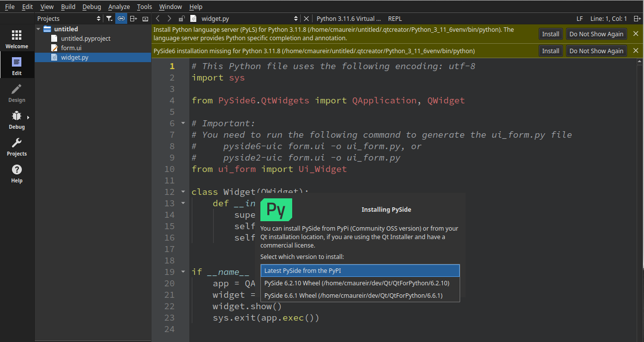Image resolution: width=644 pixels, height=342 pixels.
Task: Open the widget.py document dropdown
Action: (x=296, y=18)
